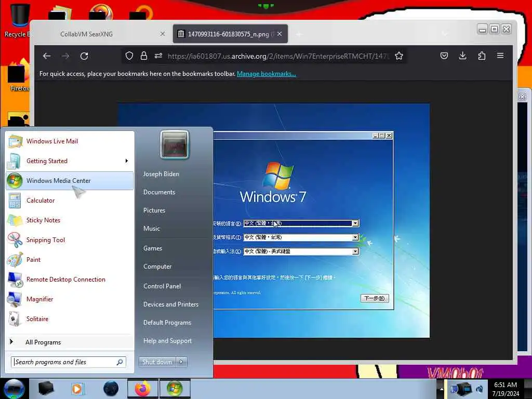The width and height of the screenshot is (532, 399).
Task: Bookmark this page with star icon
Action: [x=399, y=56]
